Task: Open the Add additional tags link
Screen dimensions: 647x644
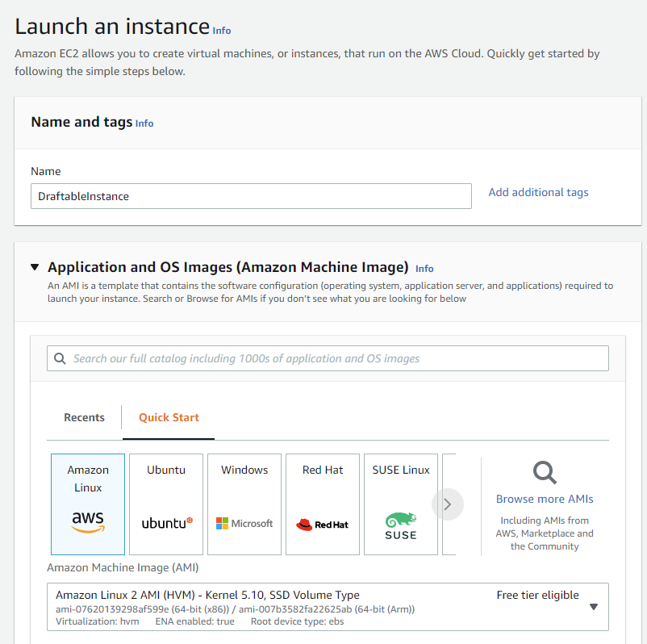Action: coord(537,192)
